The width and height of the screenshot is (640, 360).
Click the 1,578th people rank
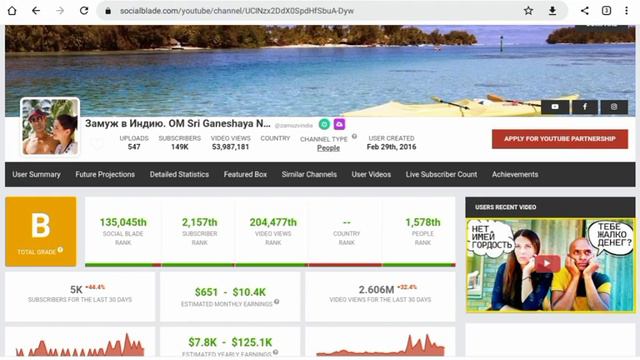click(422, 222)
